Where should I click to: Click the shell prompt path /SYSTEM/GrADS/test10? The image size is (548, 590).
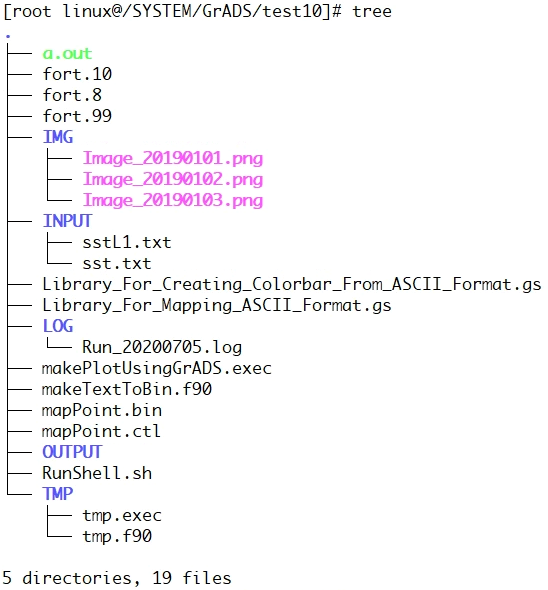(222, 11)
